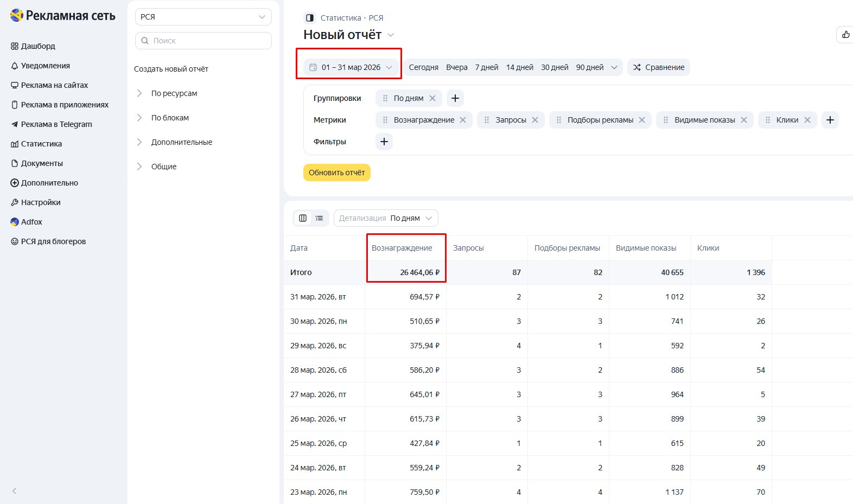Add another metric with plus icon

tap(830, 120)
